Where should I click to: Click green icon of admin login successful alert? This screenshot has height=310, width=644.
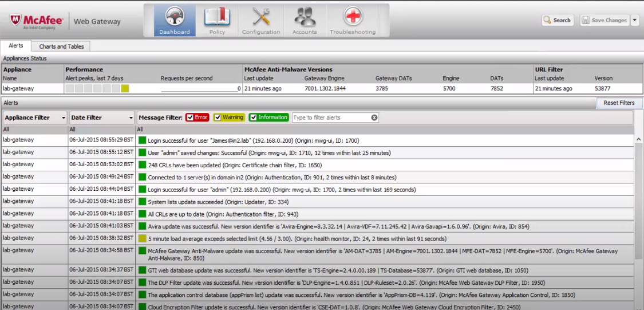142,190
